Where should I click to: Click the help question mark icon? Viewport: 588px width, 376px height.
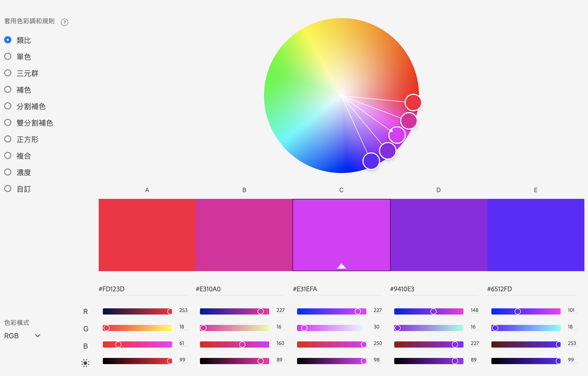click(x=65, y=22)
